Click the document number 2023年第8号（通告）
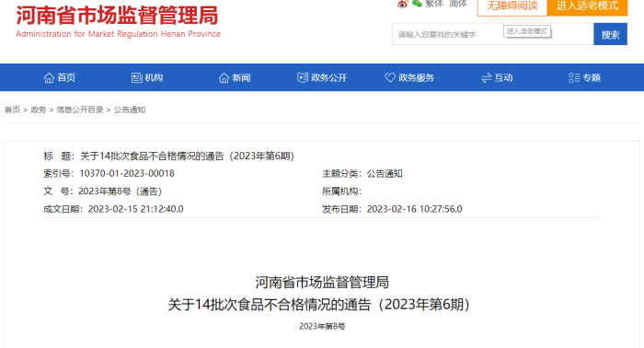Screen dimensions: 644x348 click(121, 191)
